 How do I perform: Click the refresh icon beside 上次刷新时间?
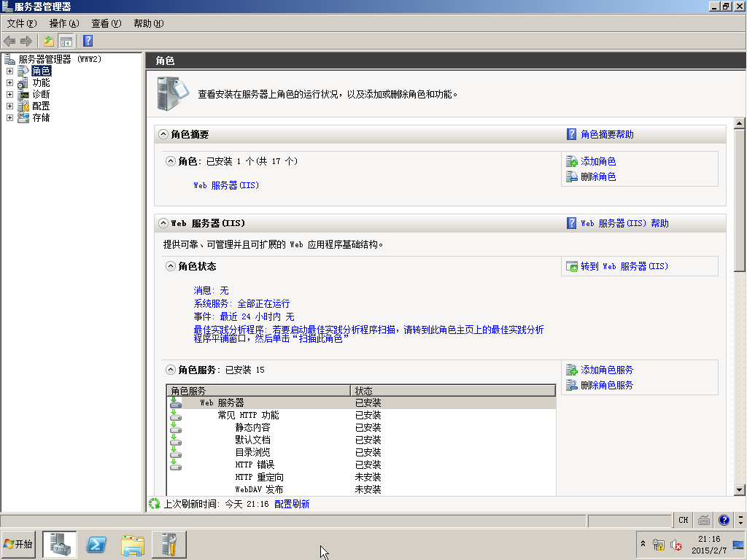point(155,504)
